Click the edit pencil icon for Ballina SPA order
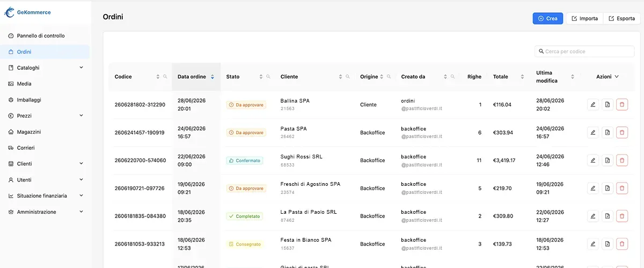This screenshot has height=268, width=644. 593,105
